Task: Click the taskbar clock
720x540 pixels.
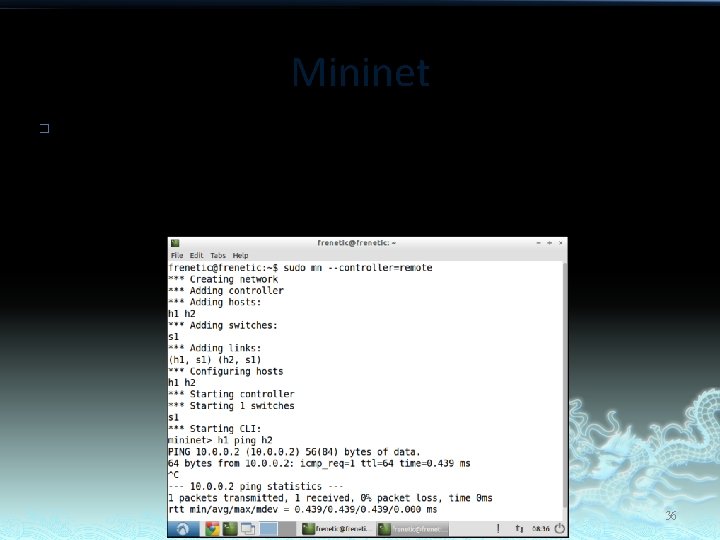Action: [x=541, y=529]
